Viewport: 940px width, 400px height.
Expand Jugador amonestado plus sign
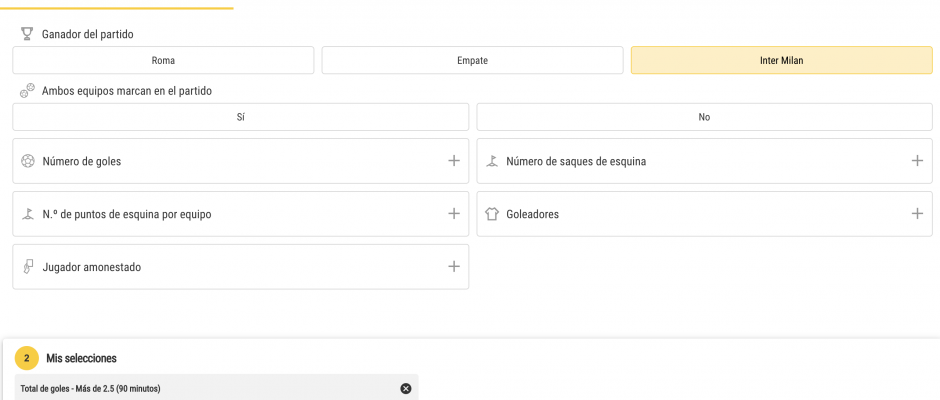454,266
